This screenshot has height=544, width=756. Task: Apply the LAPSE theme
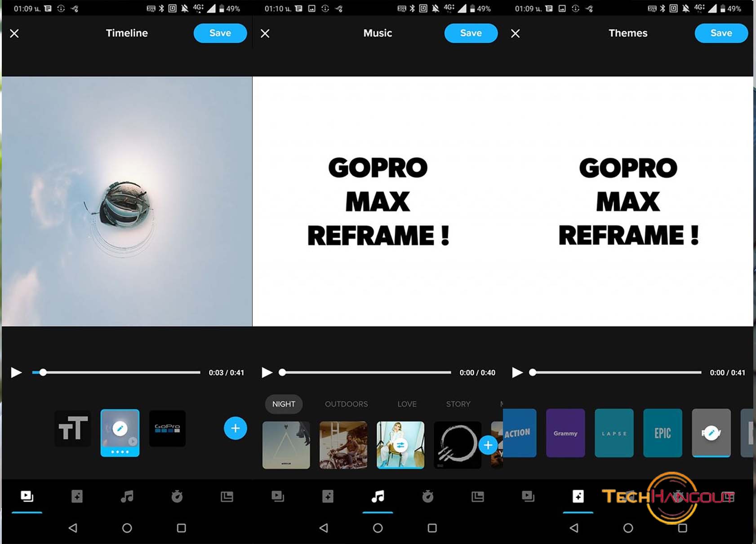[x=614, y=433]
